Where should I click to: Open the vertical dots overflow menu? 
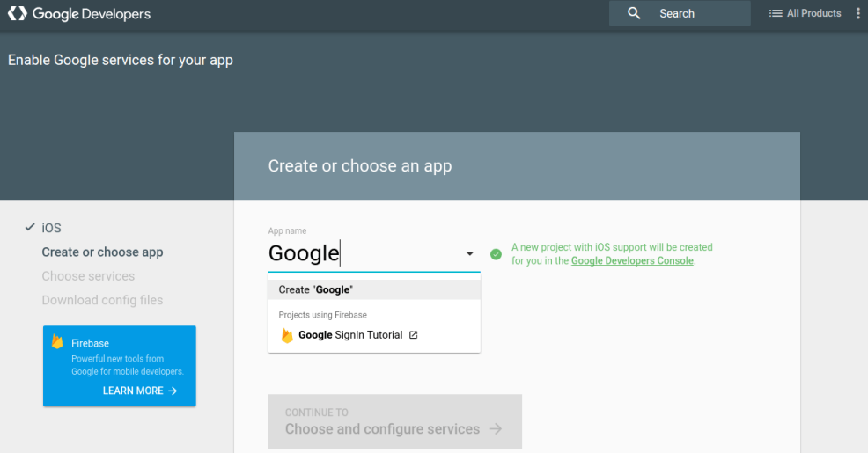pos(858,13)
